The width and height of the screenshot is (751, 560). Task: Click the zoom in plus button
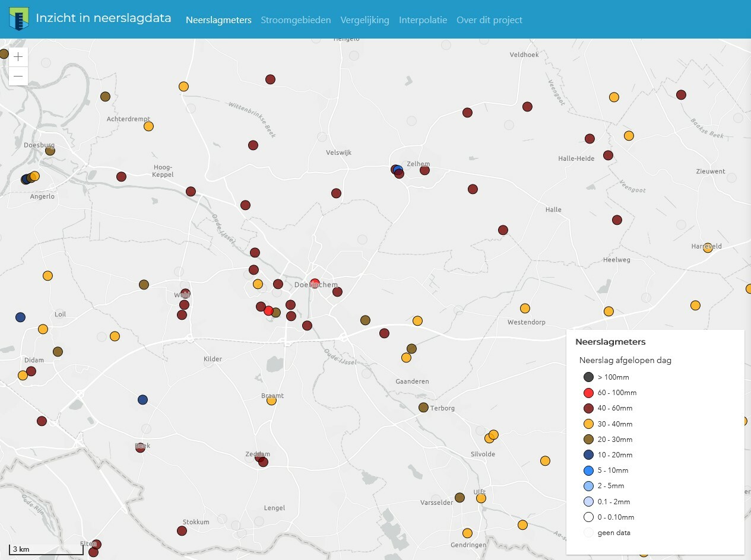18,57
